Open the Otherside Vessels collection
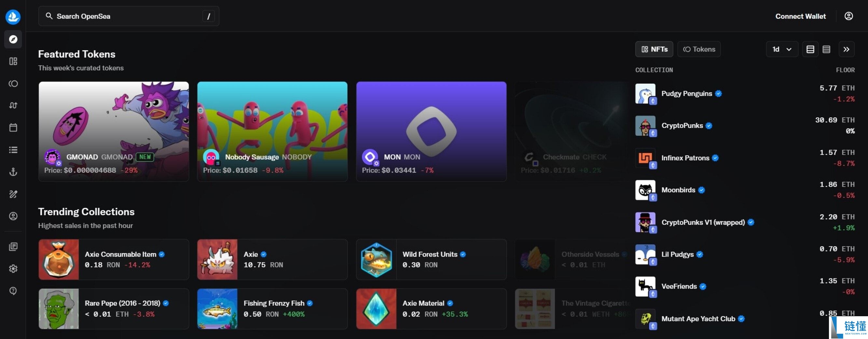The height and width of the screenshot is (339, 868). click(572, 260)
